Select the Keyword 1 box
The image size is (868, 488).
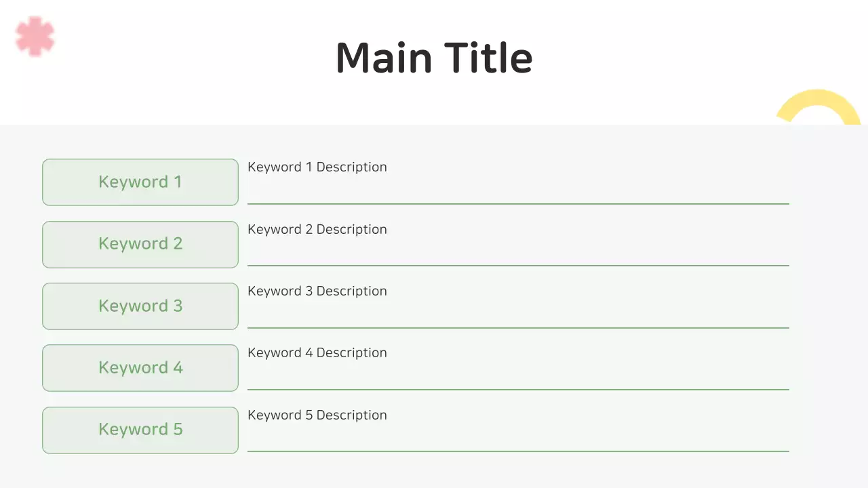(x=140, y=182)
